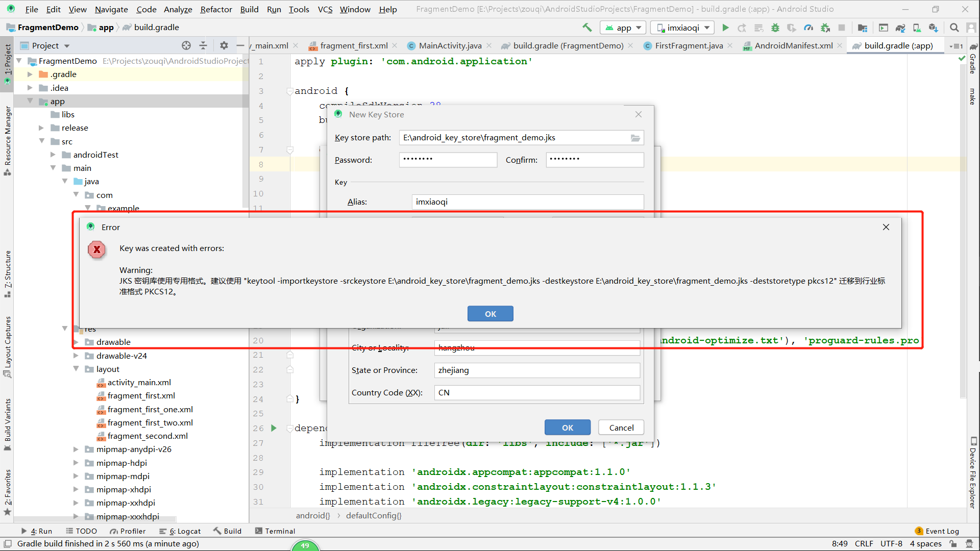Expand the mipmap-hdpi folder
The height and width of the screenshot is (551, 980).
[76, 463]
